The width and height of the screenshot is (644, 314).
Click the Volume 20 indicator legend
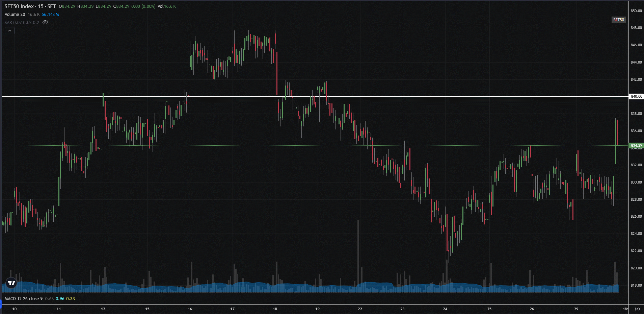tap(15, 15)
